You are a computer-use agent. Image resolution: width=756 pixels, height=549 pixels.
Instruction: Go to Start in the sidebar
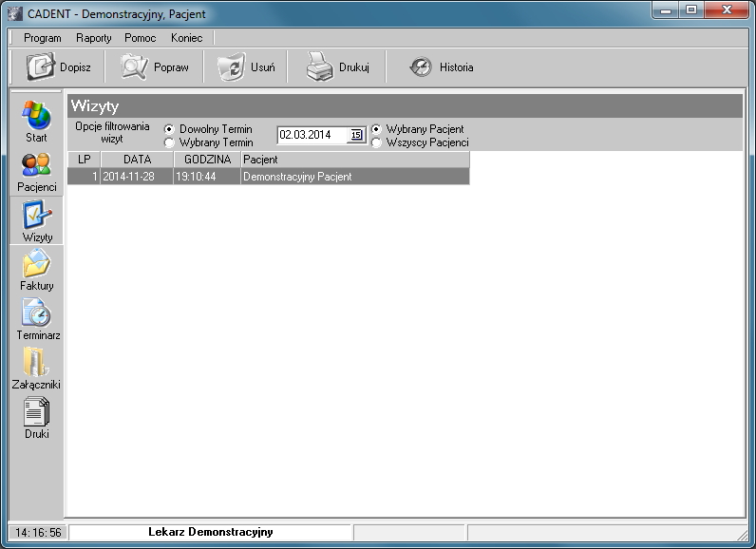[36, 116]
